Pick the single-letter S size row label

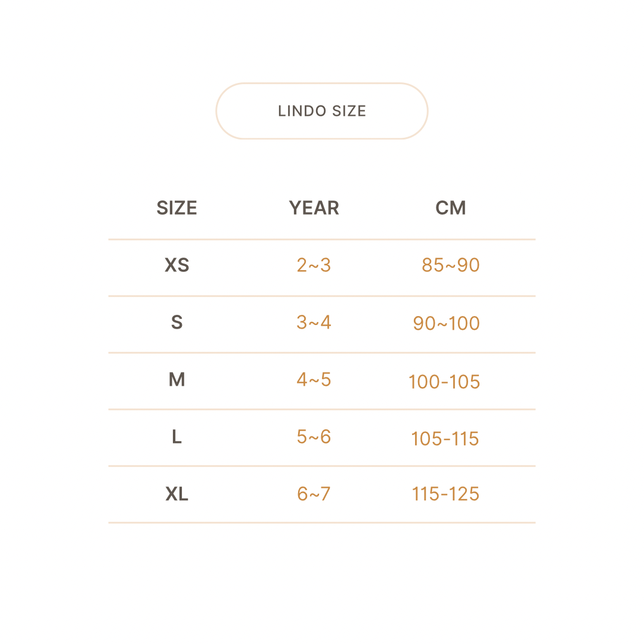pos(177,323)
